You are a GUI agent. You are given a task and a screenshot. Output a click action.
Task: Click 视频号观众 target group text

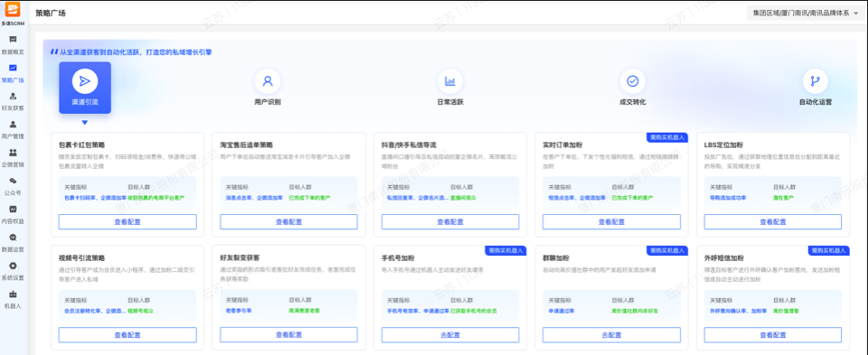[141, 311]
